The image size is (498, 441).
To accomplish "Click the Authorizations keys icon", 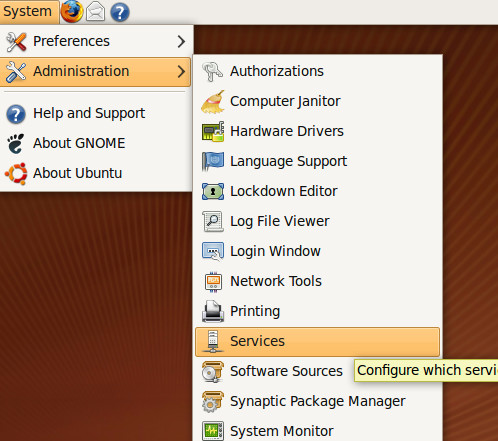I will point(212,71).
